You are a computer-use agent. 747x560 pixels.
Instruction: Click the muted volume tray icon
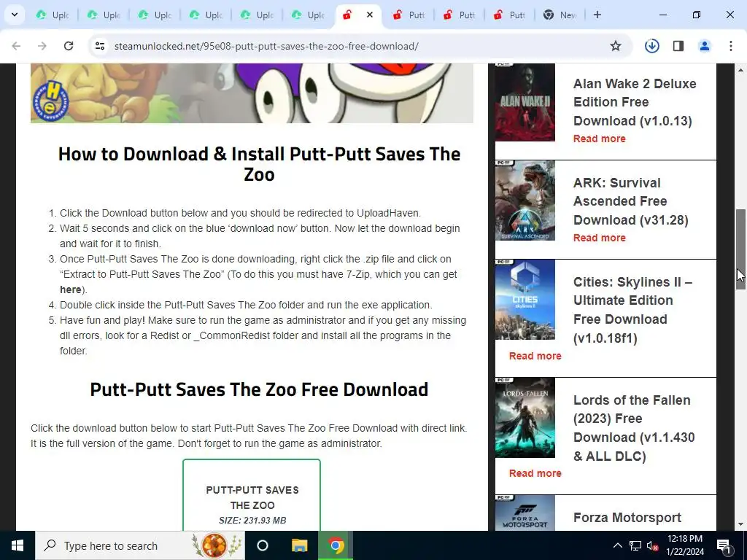[x=653, y=545]
